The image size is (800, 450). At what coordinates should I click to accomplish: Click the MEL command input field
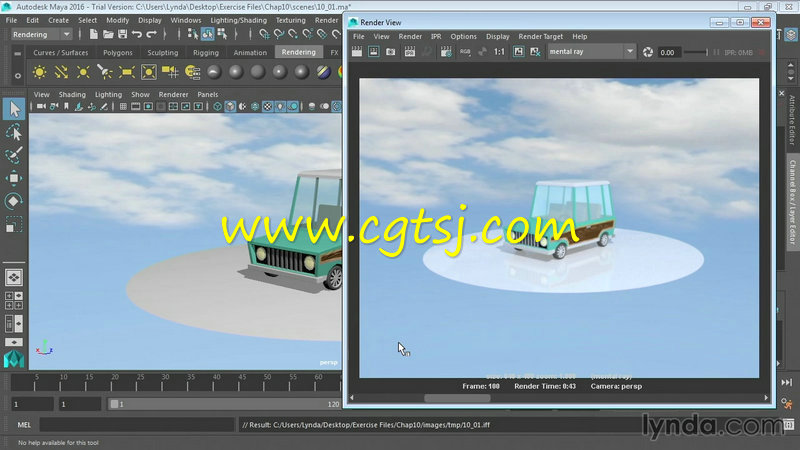[x=137, y=424]
